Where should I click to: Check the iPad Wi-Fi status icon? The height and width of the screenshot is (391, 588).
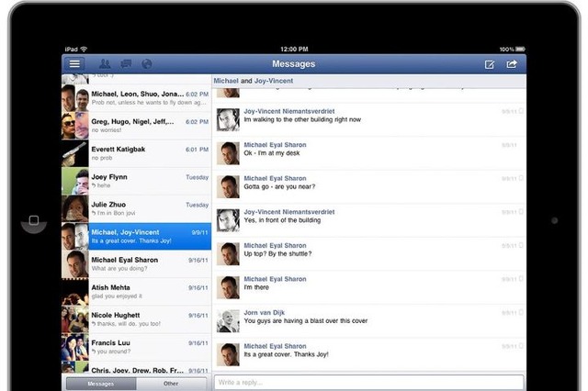(x=84, y=49)
